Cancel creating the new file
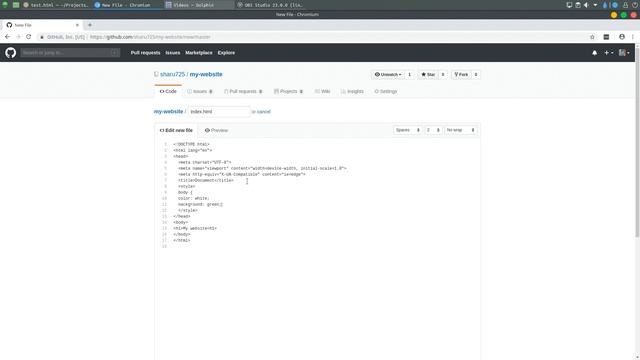This screenshot has height=360, width=640. click(264, 111)
